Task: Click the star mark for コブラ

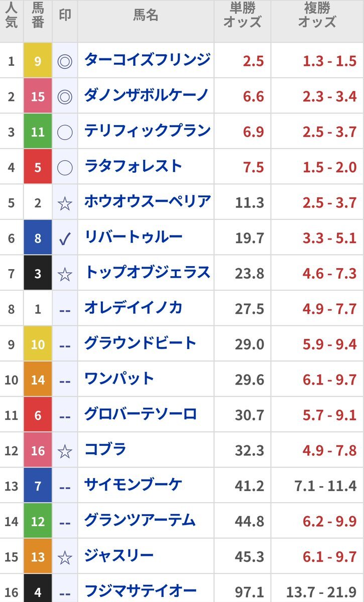Action: click(x=65, y=451)
